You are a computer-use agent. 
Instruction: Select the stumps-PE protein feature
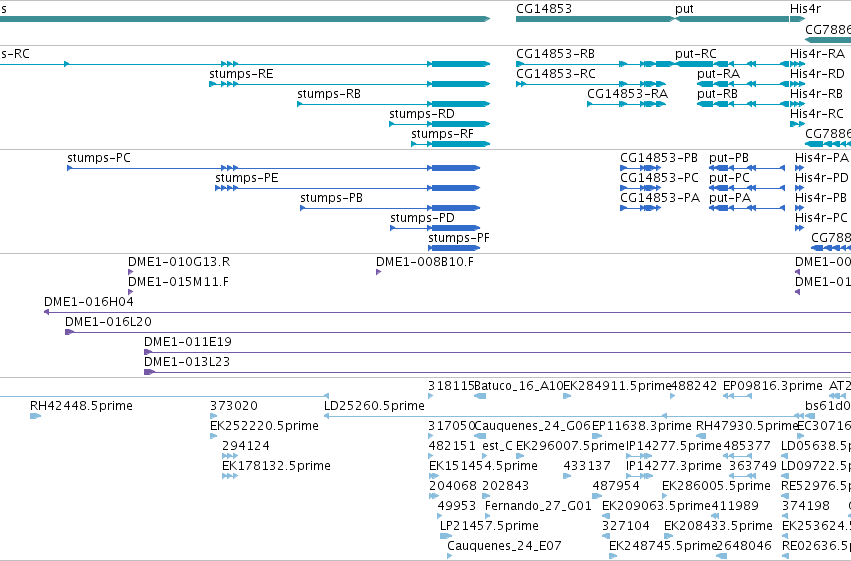(x=348, y=188)
